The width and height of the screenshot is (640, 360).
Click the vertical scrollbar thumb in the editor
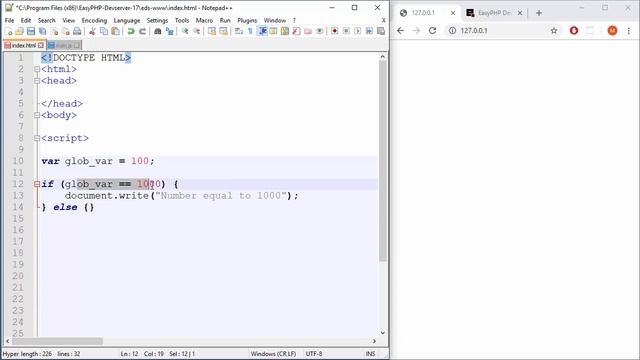click(x=382, y=161)
